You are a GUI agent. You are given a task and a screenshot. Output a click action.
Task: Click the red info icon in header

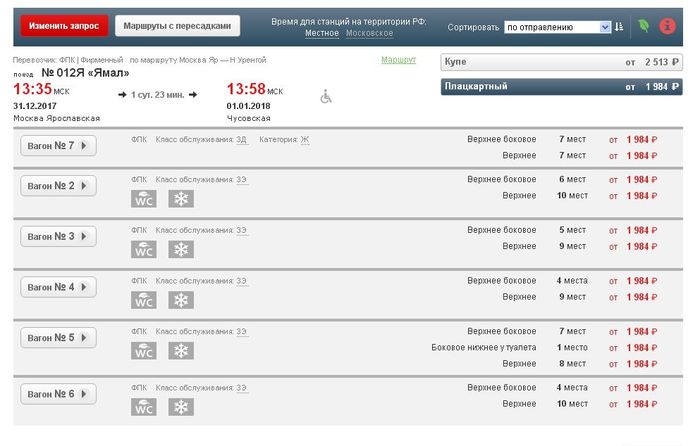(x=668, y=26)
